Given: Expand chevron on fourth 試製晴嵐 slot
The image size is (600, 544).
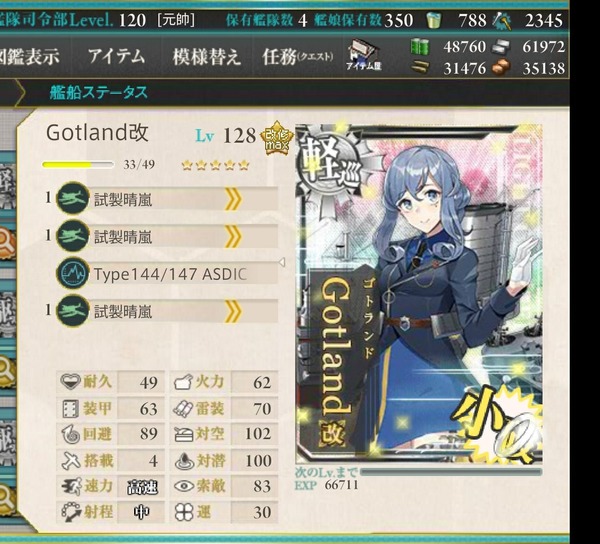Looking at the screenshot, I should pyautogui.click(x=233, y=311).
